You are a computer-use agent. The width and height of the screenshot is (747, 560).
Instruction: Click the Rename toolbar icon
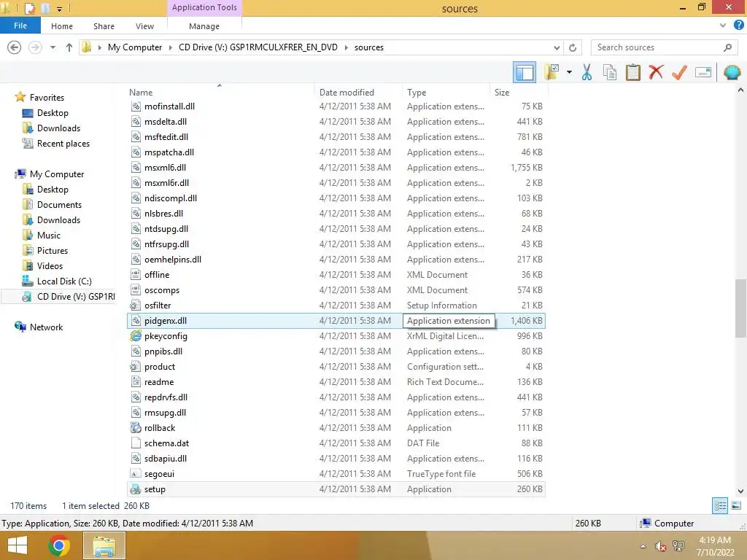click(703, 72)
